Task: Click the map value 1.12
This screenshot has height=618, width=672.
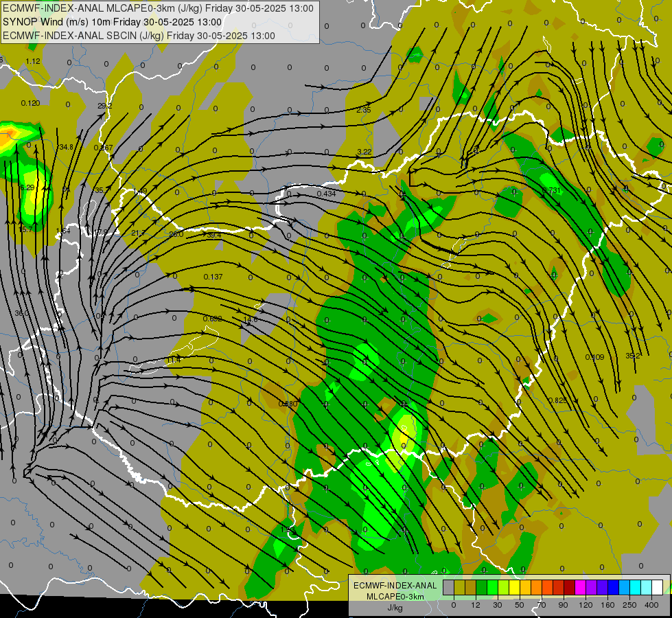Action: pos(33,61)
